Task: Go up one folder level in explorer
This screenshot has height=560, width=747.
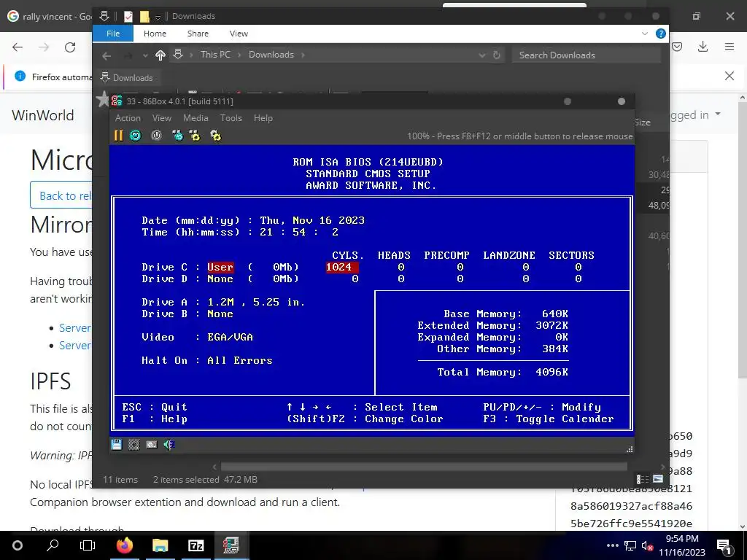Action: click(x=160, y=55)
